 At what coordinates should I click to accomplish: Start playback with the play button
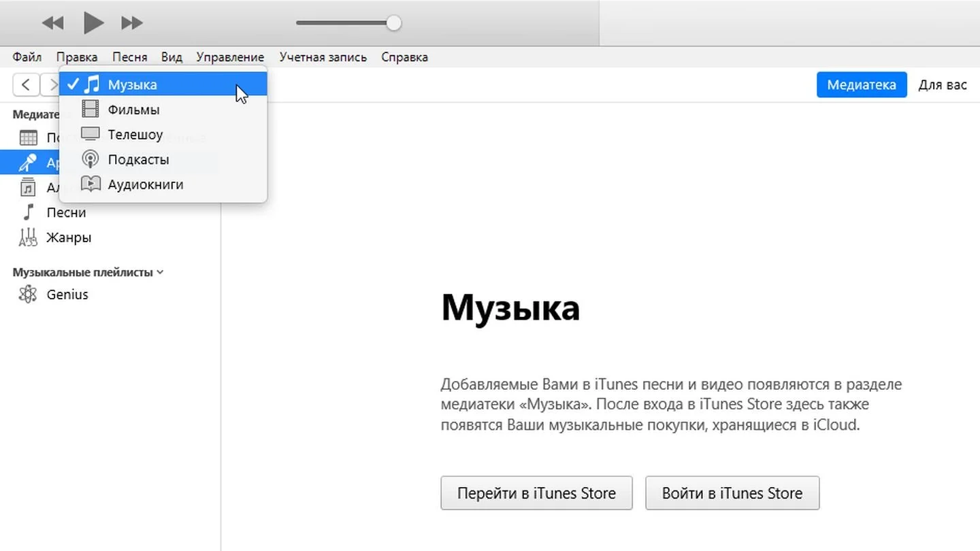click(x=93, y=23)
